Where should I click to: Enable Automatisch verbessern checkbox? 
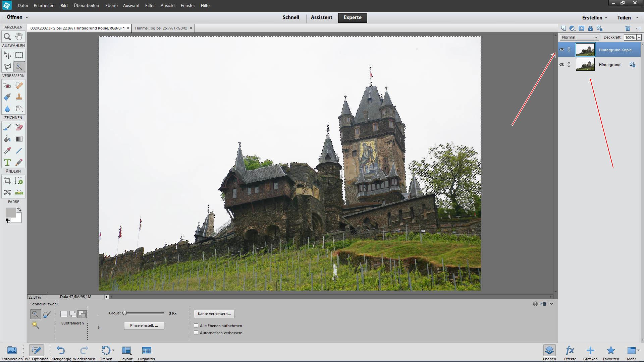(196, 333)
